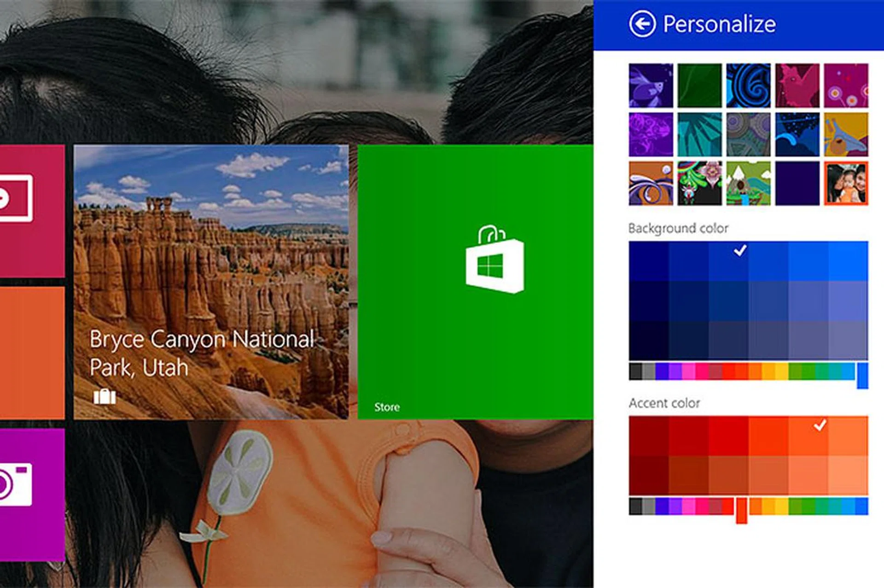Select checked blue background color swatch
The height and width of the screenshot is (588, 884).
click(x=728, y=261)
